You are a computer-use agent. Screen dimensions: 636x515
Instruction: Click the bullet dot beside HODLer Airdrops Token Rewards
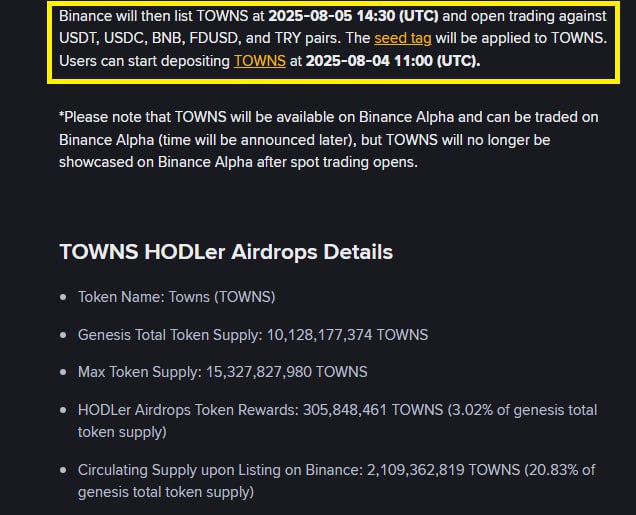pos(63,410)
